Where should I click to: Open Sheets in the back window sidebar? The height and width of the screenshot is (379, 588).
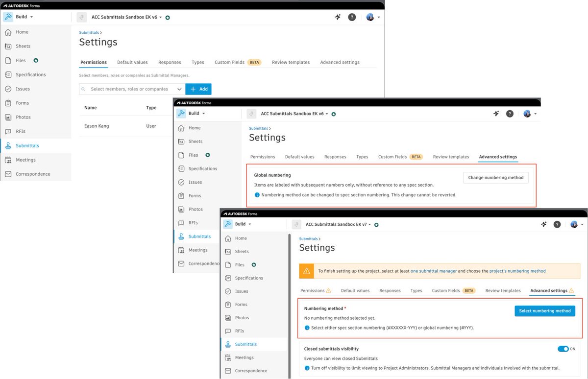pos(23,46)
